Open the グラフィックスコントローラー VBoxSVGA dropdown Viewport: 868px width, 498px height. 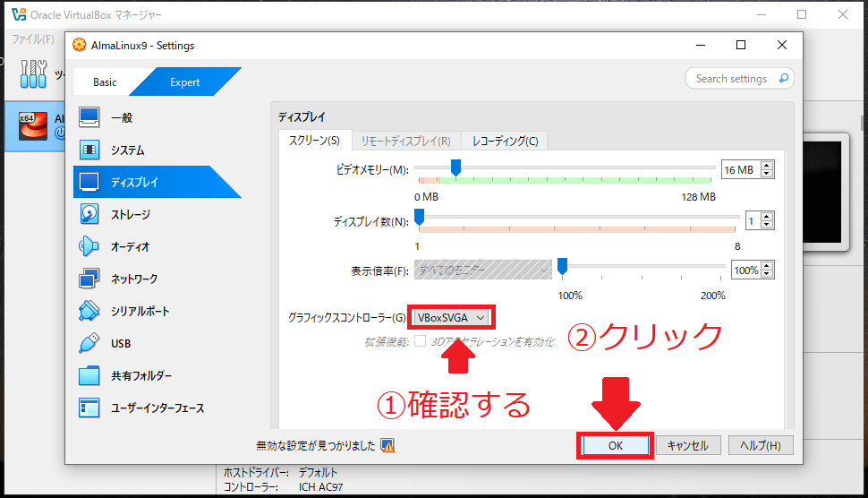(451, 317)
